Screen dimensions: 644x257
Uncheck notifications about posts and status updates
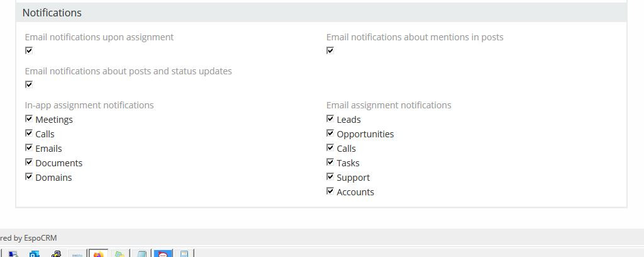pos(29,84)
